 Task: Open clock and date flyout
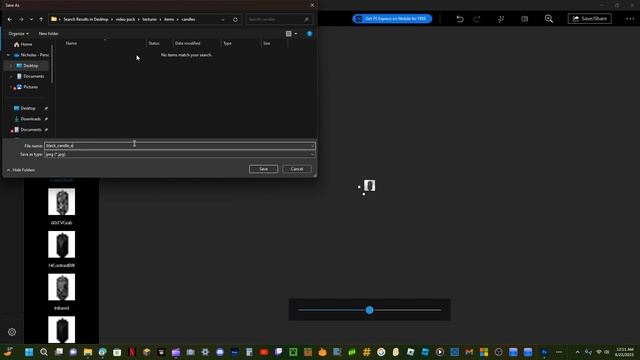click(624, 352)
